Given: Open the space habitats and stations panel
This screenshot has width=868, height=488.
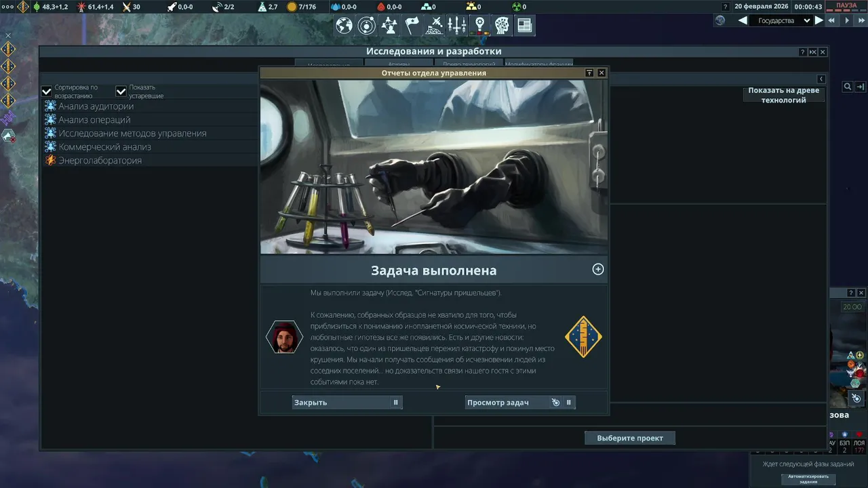Looking at the screenshot, I should click(x=435, y=26).
